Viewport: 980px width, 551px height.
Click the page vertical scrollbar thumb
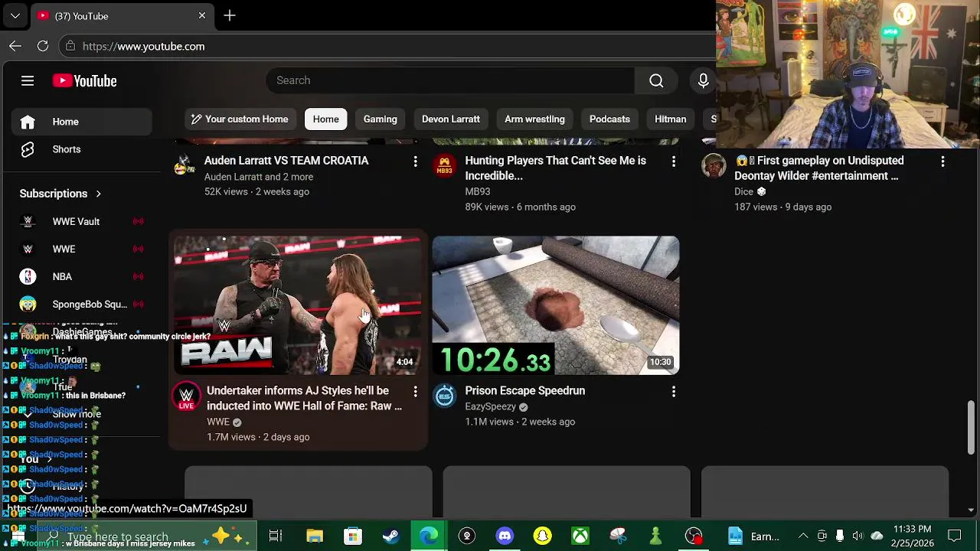[x=971, y=427]
